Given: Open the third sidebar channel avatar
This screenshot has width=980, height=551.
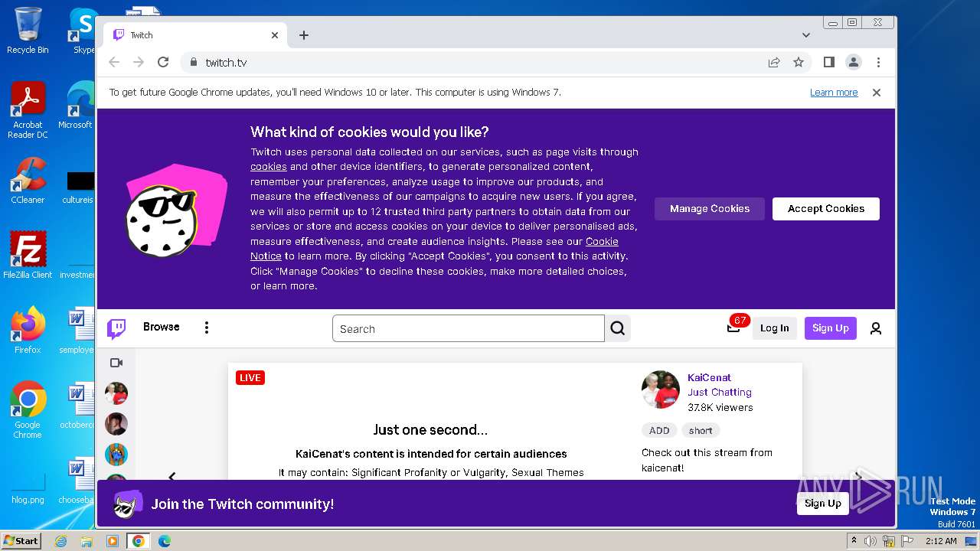Looking at the screenshot, I should 116,455.
